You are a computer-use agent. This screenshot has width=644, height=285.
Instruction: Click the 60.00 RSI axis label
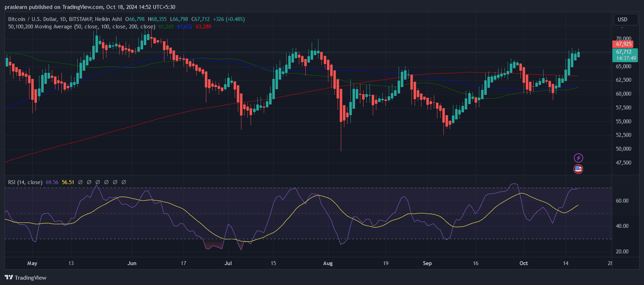point(622,201)
